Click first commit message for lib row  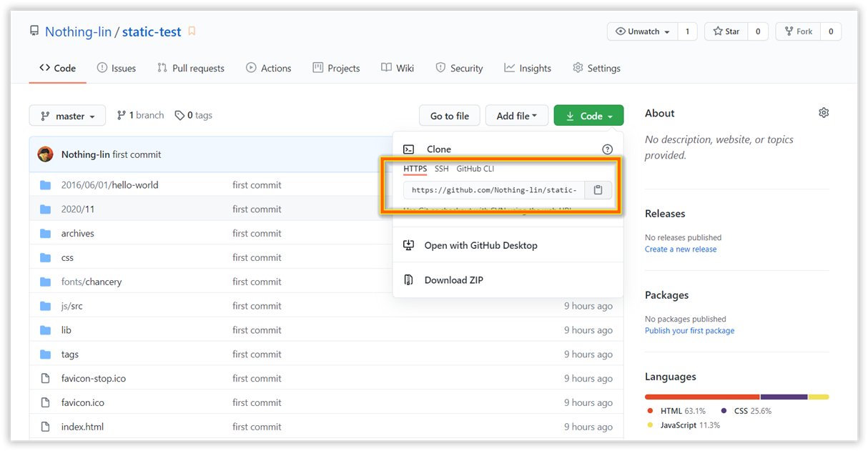tap(257, 330)
